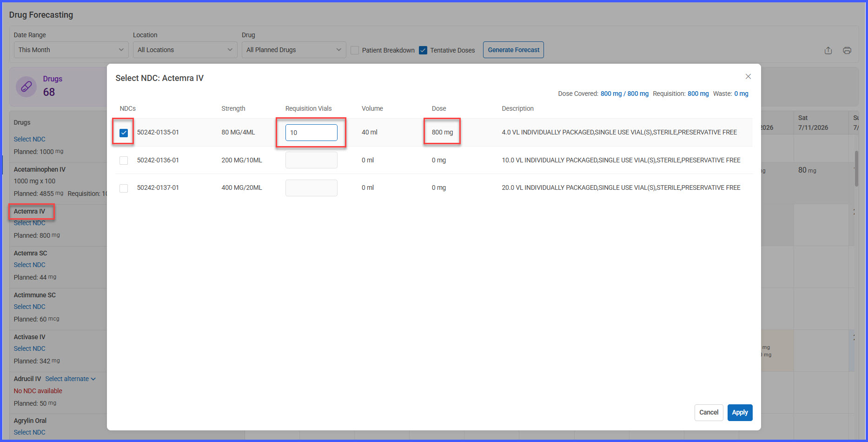Check the 50242-0137-01 NDC checkbox

pyautogui.click(x=124, y=188)
